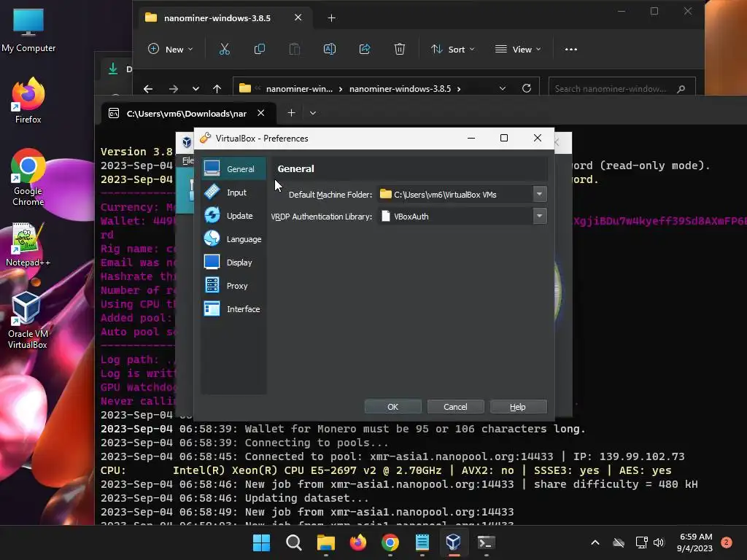Expand address bar history dropdown
The image size is (747, 560).
click(502, 88)
